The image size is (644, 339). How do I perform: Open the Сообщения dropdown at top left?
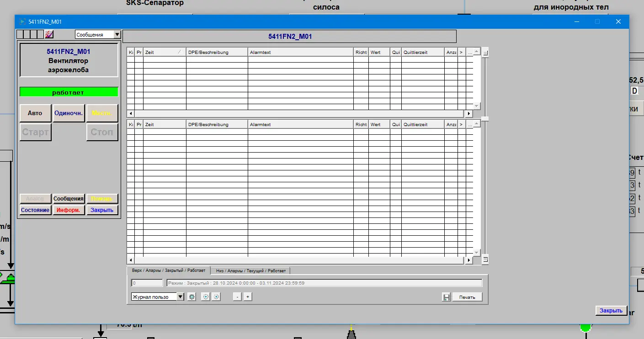pos(98,34)
